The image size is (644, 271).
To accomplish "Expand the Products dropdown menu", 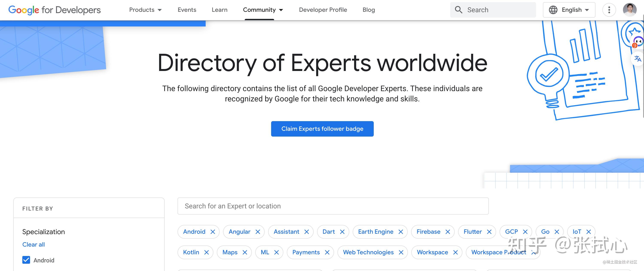I will pyautogui.click(x=145, y=10).
